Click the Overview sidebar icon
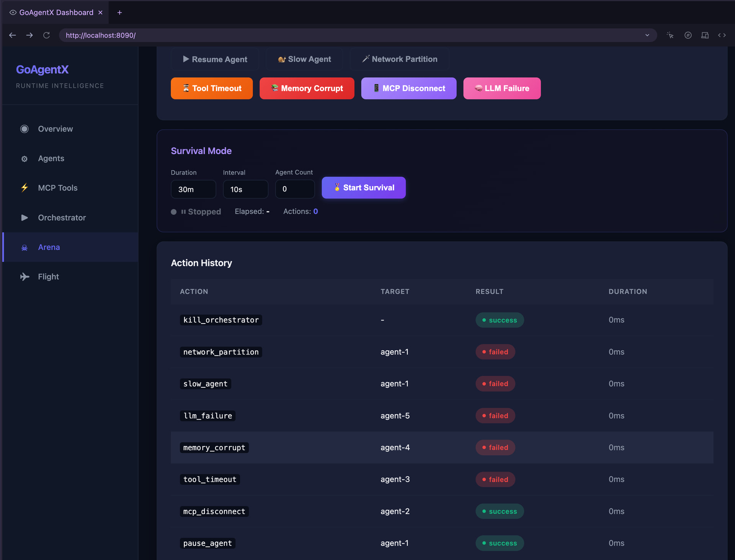The width and height of the screenshot is (735, 560). (24, 129)
